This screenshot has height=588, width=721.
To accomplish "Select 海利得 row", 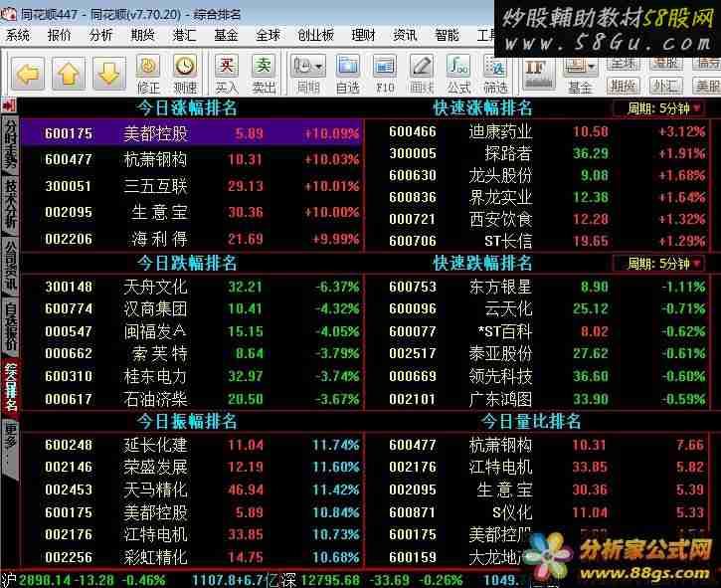I will click(x=192, y=239).
